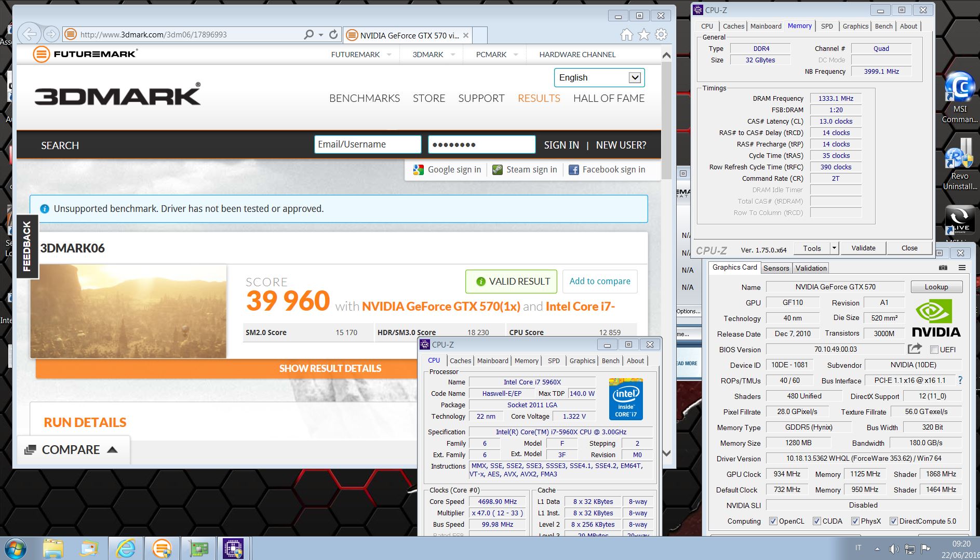Show hidden system tray icons
This screenshot has width=980, height=560.
(877, 549)
